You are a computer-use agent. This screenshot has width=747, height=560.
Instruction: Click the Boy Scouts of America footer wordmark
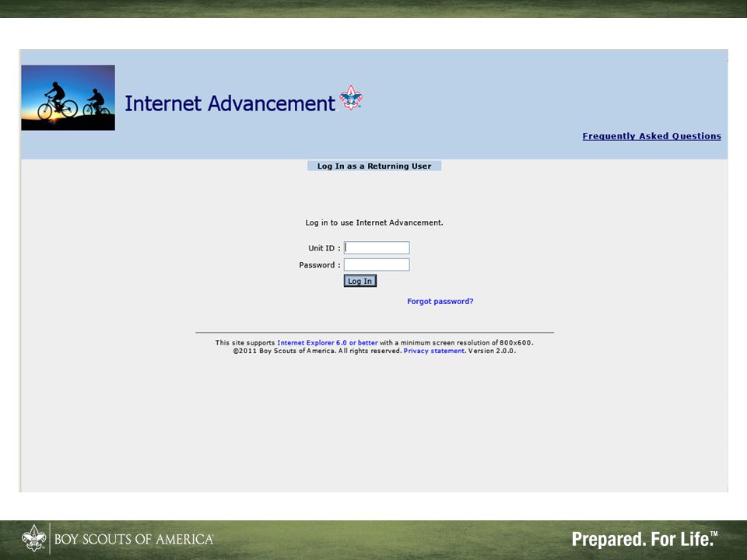134,539
